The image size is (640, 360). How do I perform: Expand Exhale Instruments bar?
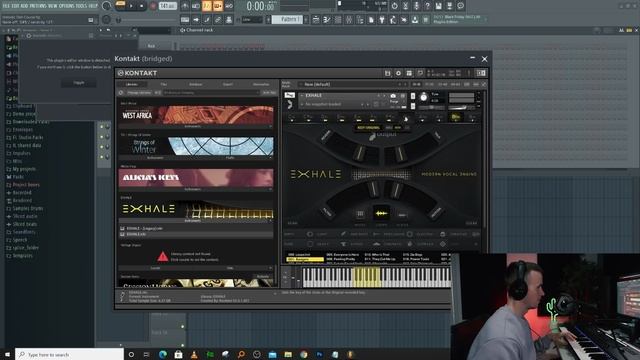[196, 220]
